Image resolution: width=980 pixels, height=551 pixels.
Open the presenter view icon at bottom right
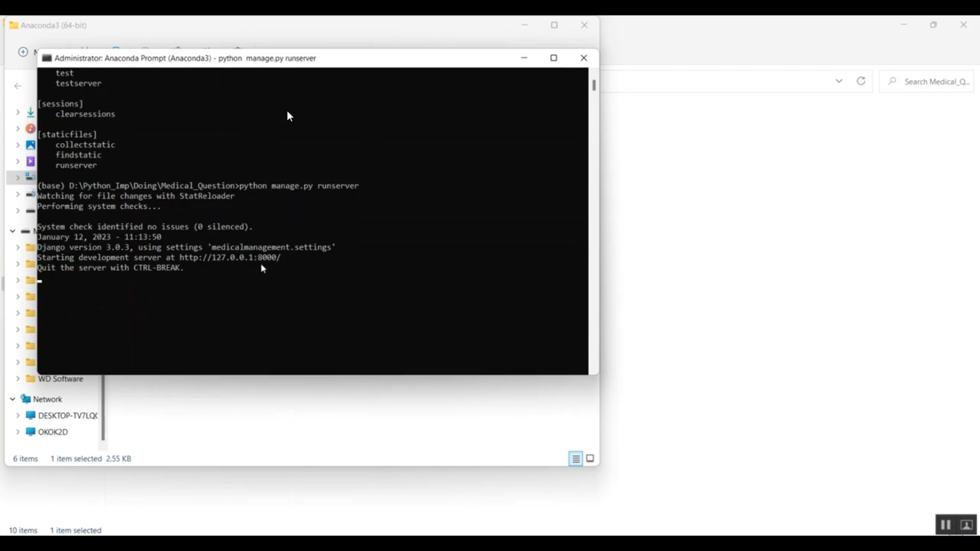[x=967, y=525]
